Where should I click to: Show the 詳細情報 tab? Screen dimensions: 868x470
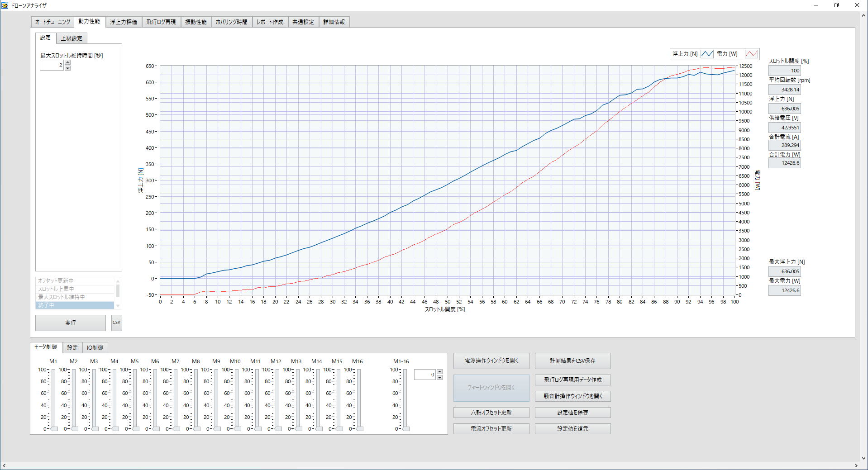[334, 22]
